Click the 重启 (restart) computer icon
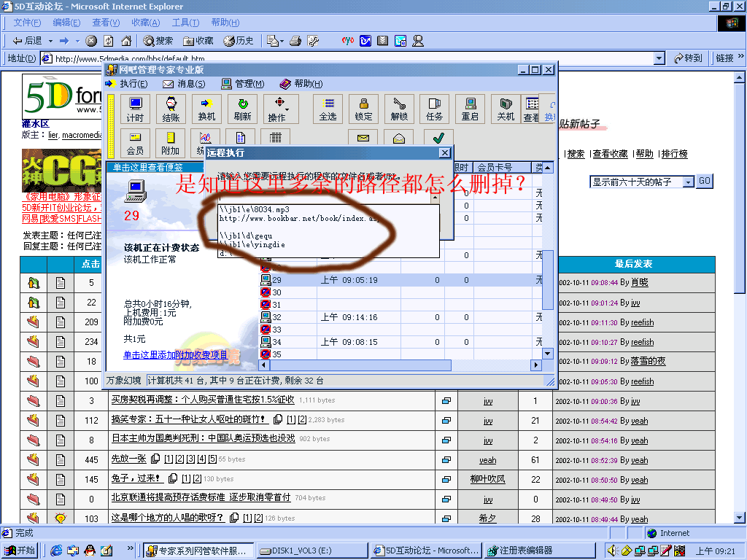The width and height of the screenshot is (747, 560). pos(470,109)
